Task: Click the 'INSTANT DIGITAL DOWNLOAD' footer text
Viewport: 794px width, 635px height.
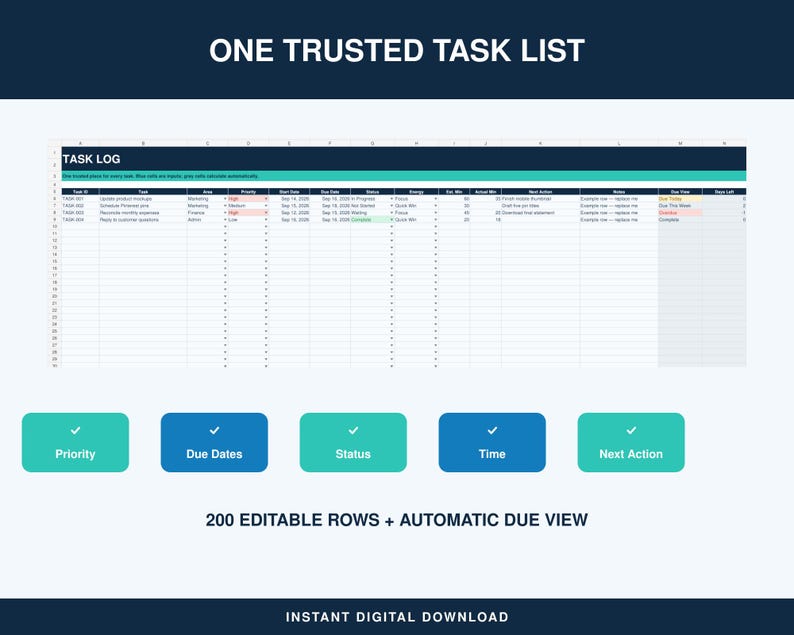Action: (397, 617)
